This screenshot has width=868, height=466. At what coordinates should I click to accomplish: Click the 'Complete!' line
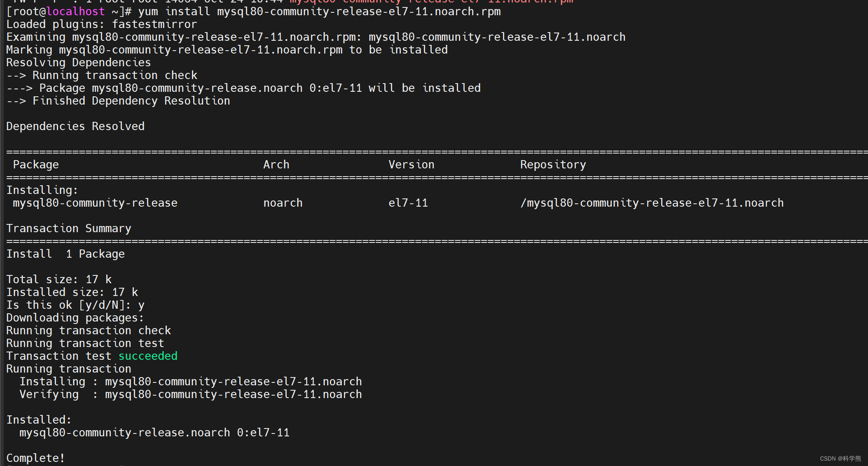pyautogui.click(x=36, y=458)
